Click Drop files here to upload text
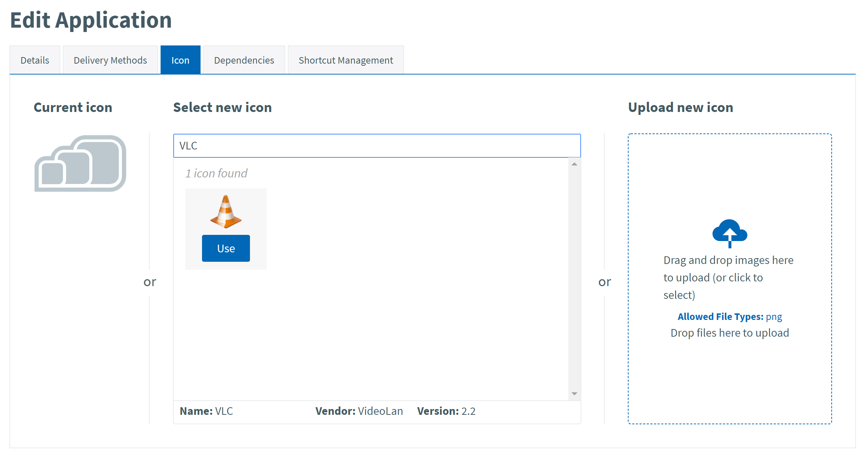 click(730, 333)
